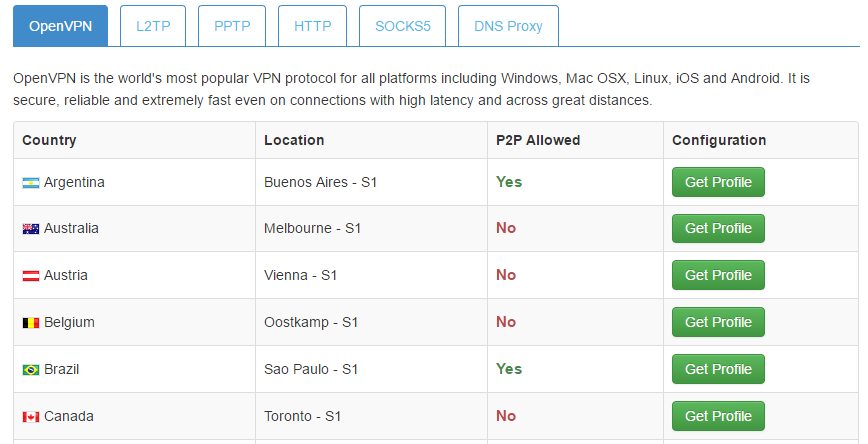The width and height of the screenshot is (868, 444).
Task: Click the Austria flag icon
Action: [31, 276]
